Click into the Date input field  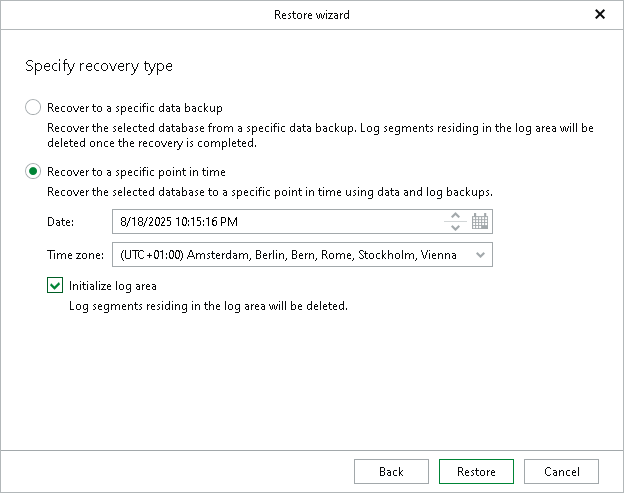tap(270, 221)
